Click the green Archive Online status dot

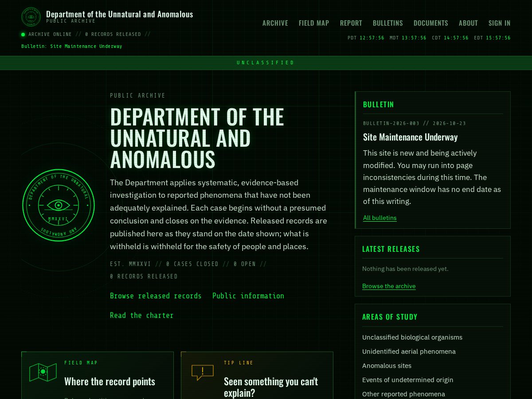tap(23, 35)
